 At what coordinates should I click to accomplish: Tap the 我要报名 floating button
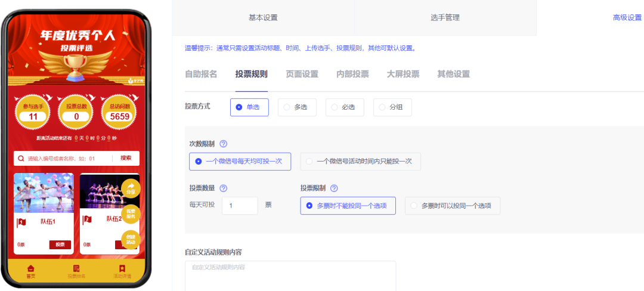click(x=131, y=214)
